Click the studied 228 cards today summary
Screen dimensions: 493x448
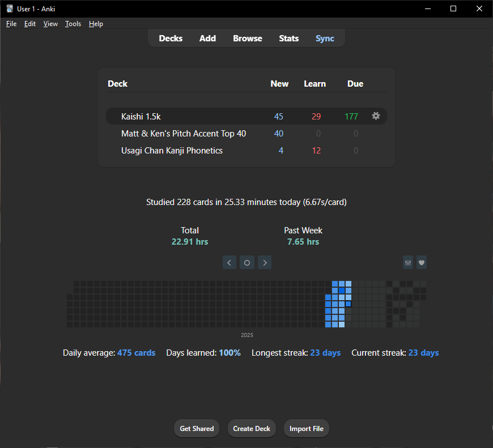click(x=246, y=202)
